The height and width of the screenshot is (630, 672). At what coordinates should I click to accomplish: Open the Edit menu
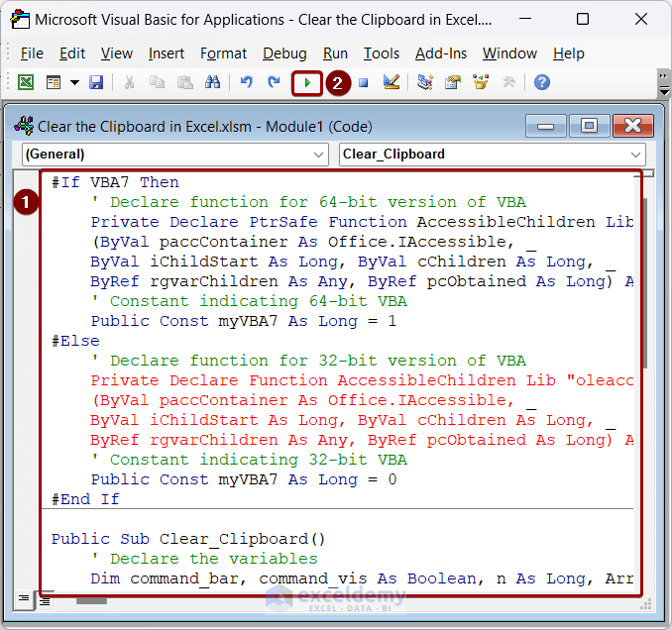(72, 53)
